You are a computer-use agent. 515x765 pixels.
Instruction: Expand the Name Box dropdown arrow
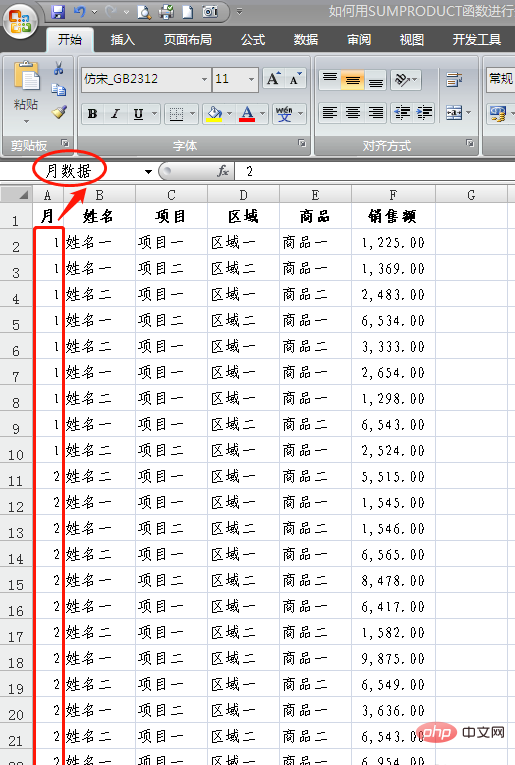tap(148, 171)
